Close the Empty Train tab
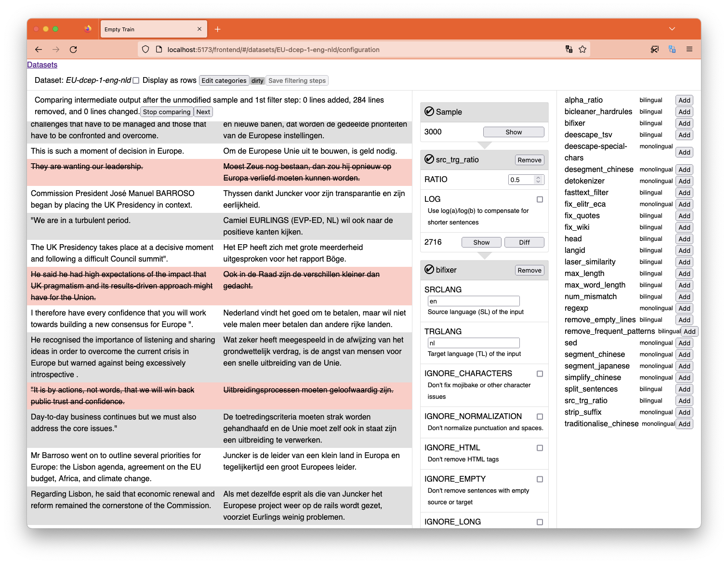 [x=199, y=29]
